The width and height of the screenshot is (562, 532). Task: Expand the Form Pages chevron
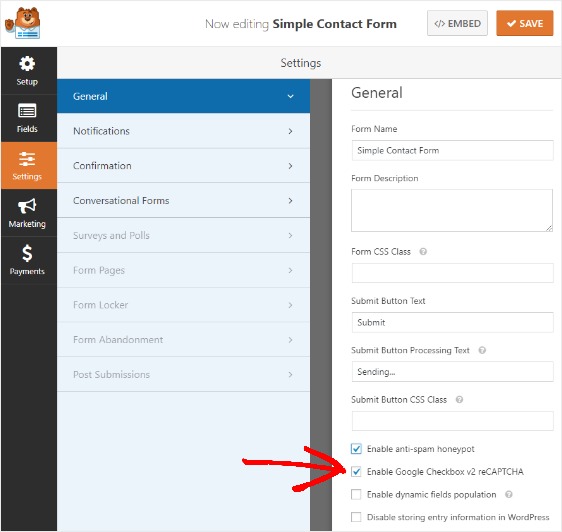(290, 270)
